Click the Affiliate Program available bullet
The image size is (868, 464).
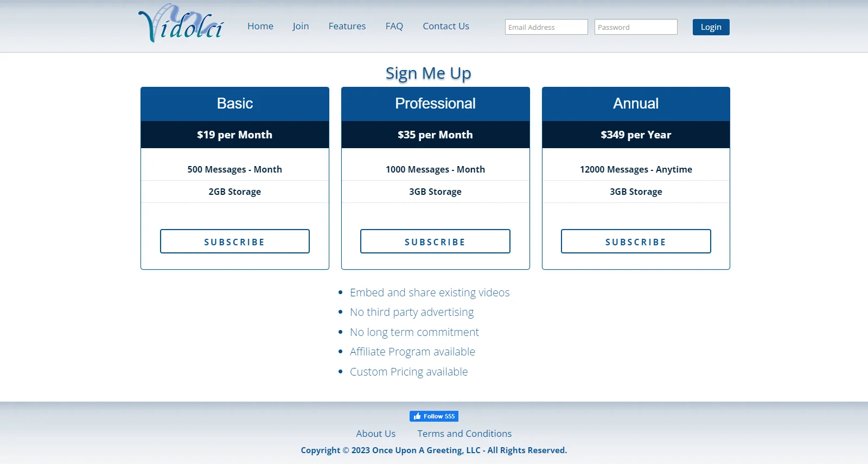[x=412, y=352]
